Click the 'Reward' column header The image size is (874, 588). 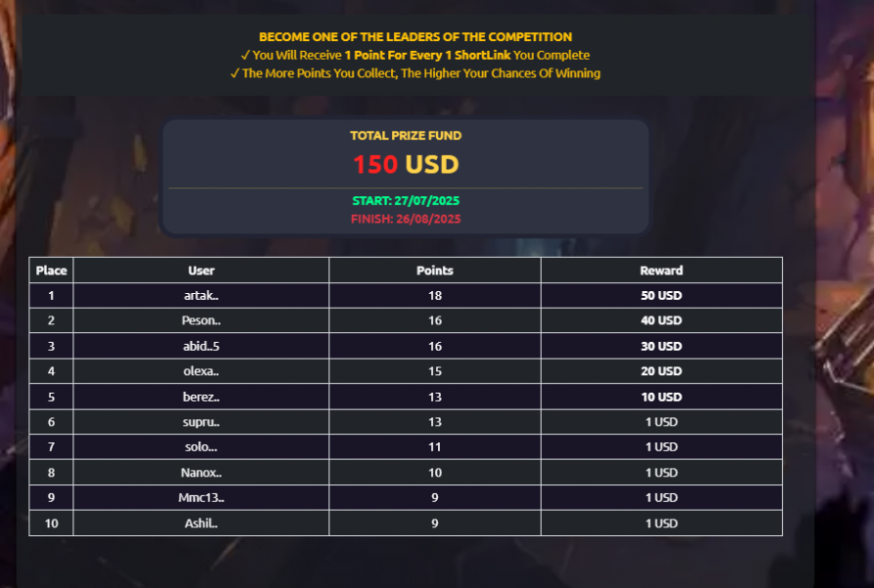(x=661, y=270)
